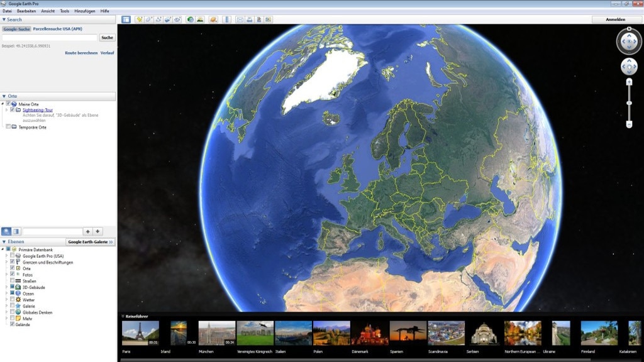The width and height of the screenshot is (644, 362).
Task: Toggle sunlight across the landscape icon
Action: coord(200,19)
